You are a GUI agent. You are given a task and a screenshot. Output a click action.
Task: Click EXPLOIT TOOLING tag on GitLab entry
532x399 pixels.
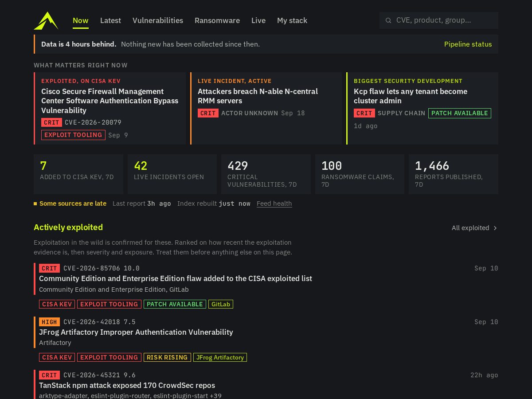pos(109,304)
